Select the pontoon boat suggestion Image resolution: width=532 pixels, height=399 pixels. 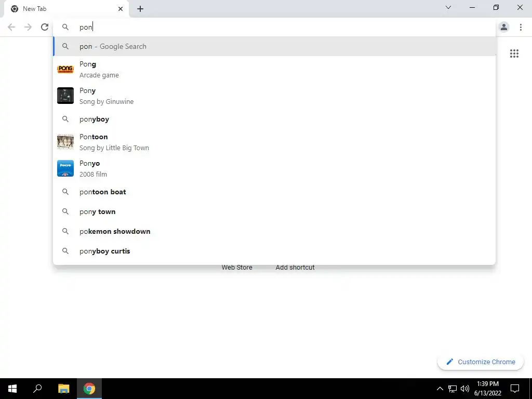(x=274, y=192)
